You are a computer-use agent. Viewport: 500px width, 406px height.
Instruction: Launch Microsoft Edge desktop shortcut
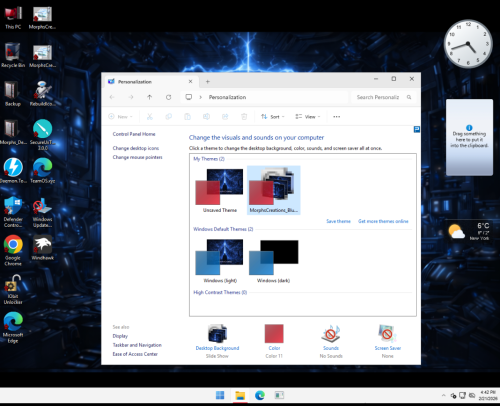pyautogui.click(x=13, y=327)
